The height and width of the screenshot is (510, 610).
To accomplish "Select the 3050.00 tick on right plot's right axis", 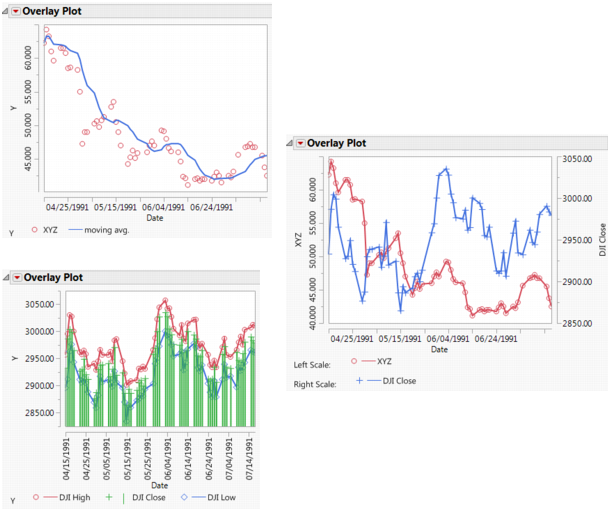I will 574,159.
